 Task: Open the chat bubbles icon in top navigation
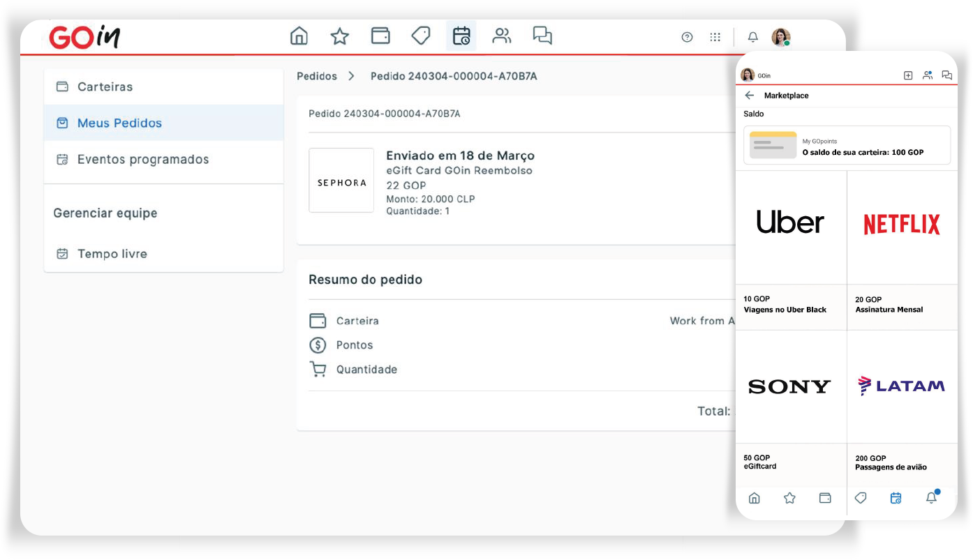pyautogui.click(x=542, y=36)
